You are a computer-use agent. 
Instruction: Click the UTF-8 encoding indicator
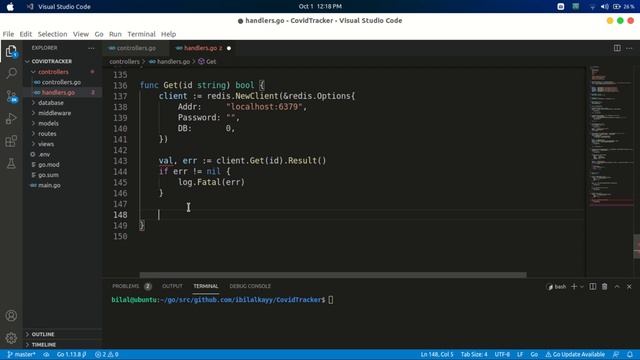tap(502, 354)
